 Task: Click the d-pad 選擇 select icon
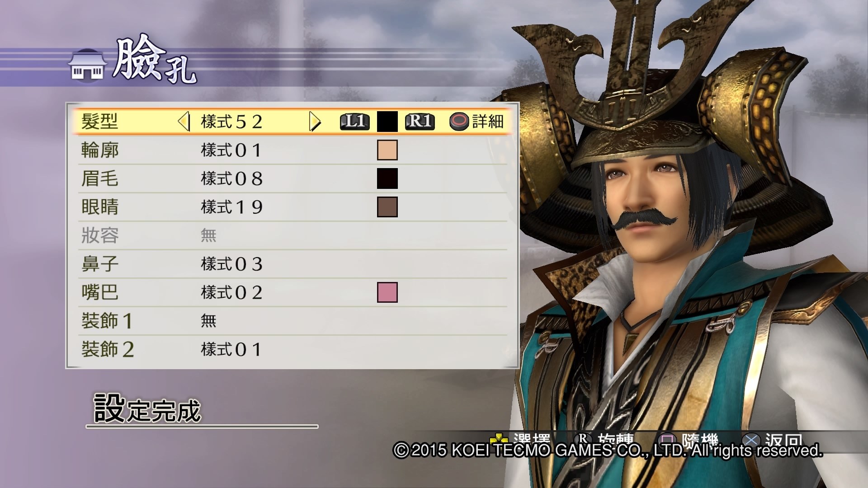[x=500, y=440]
